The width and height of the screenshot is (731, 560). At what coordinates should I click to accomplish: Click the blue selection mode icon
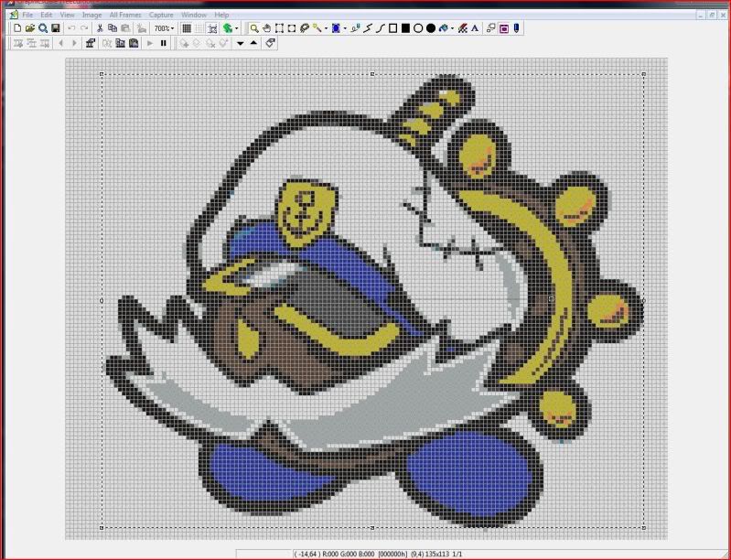click(x=336, y=28)
